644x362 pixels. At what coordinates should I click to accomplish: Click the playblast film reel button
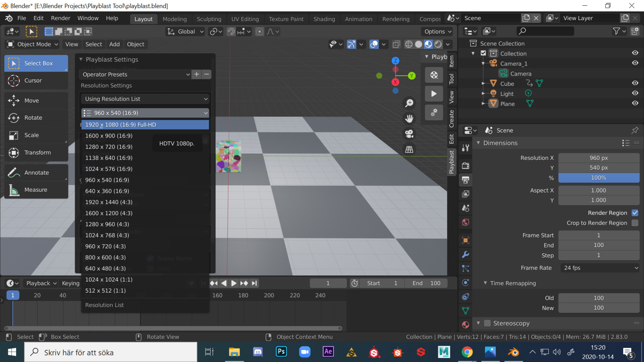[x=434, y=75]
